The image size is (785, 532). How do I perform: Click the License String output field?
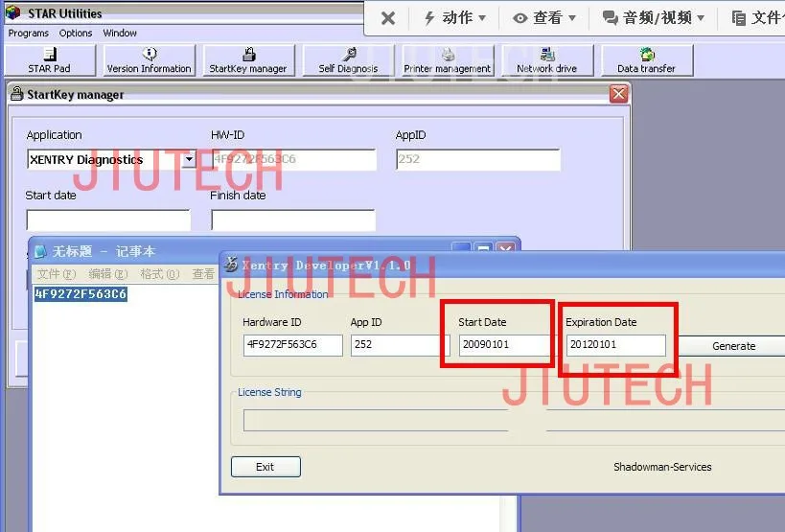point(514,421)
